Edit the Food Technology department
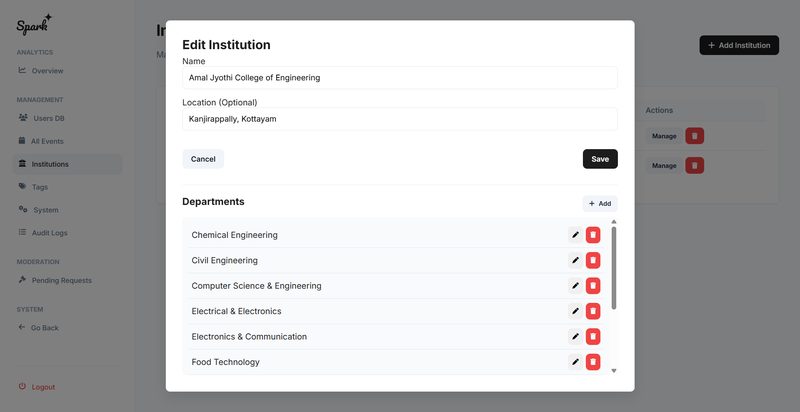Screen dimensions: 800x412 [x=575, y=362]
